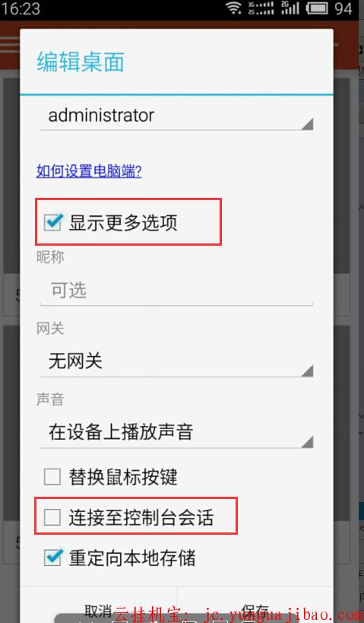The height and width of the screenshot is (623, 364).
Task: Open the 如何设置电脑端? help link
Action: (x=90, y=171)
